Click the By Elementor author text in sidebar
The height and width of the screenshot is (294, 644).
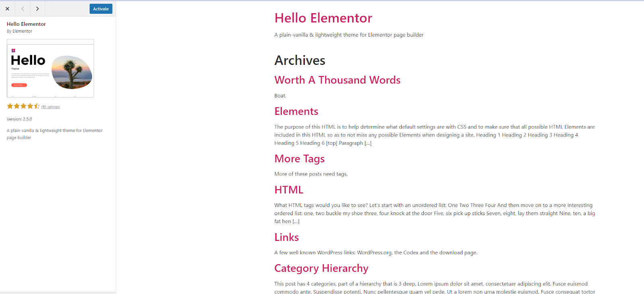point(19,31)
